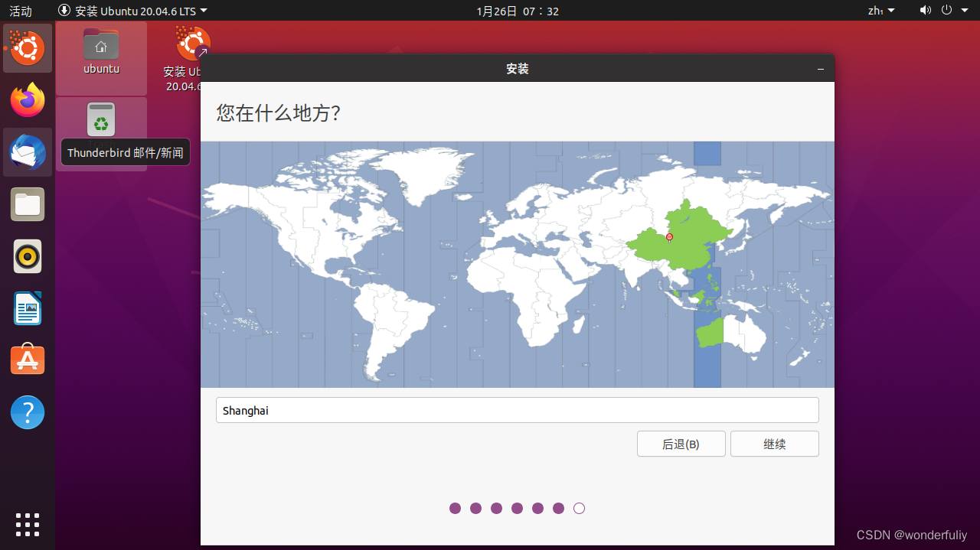Expand the system menu arrow
Viewport: 980px width, 550px height.
pyautogui.click(x=964, y=11)
